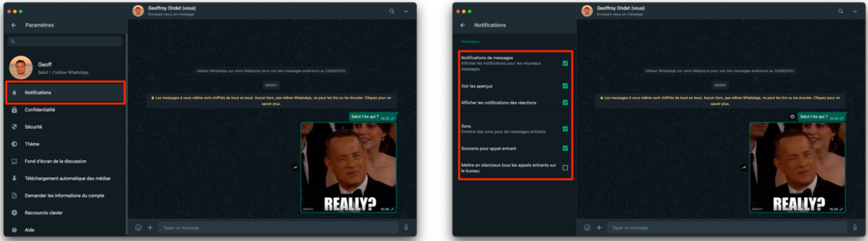The width and height of the screenshot is (868, 241).
Task: Open emoji picker in the Notifications window
Action: point(587,227)
